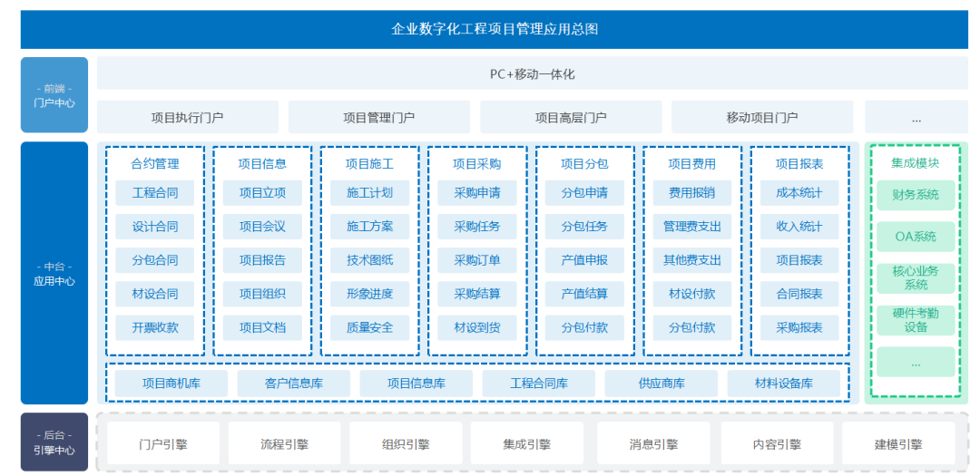
Task: Choose the 质量安全 module
Action: coord(370,327)
